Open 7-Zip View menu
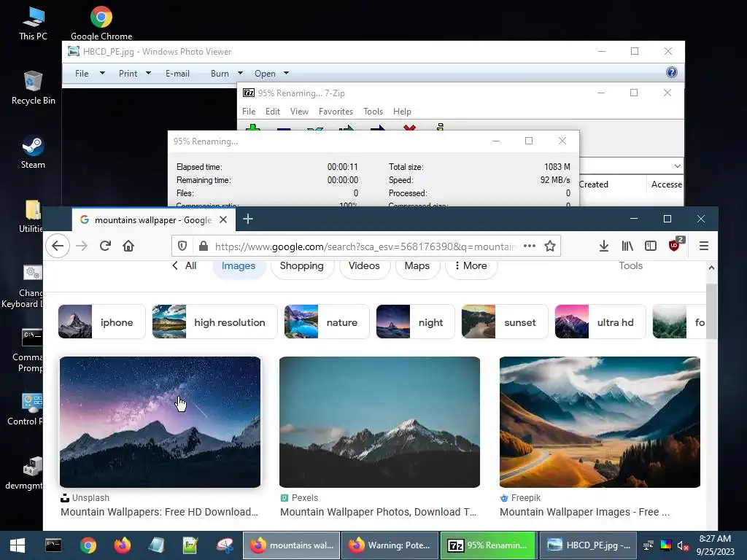 pyautogui.click(x=299, y=112)
